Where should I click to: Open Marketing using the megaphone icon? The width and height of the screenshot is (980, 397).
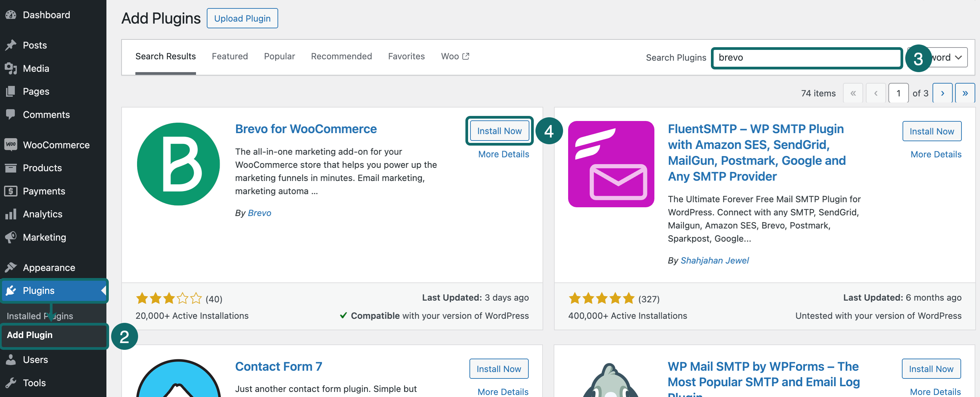pyautogui.click(x=11, y=237)
